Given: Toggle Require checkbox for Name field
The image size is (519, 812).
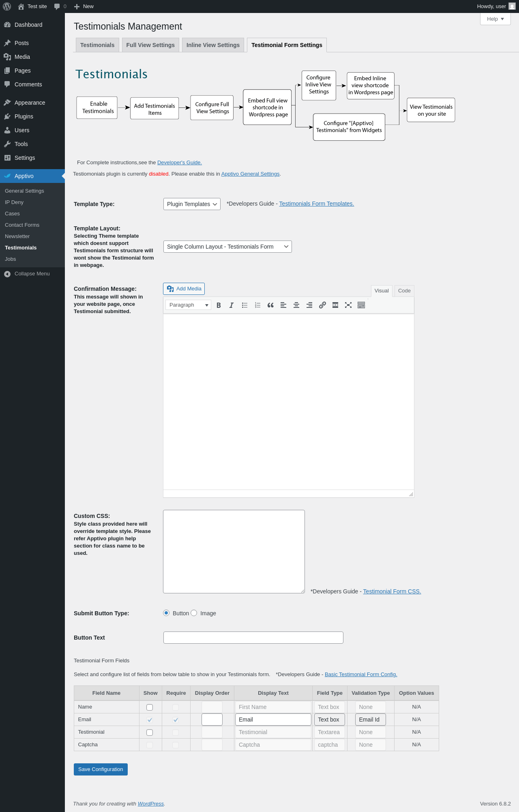Looking at the screenshot, I should tap(176, 707).
